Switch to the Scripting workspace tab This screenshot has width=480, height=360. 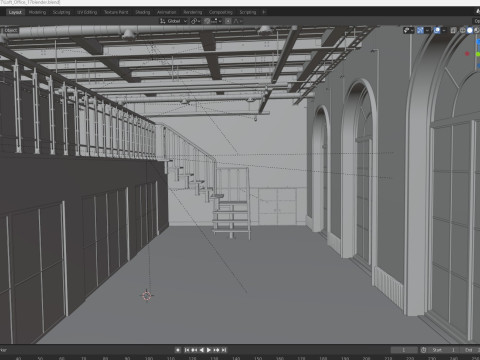point(248,12)
